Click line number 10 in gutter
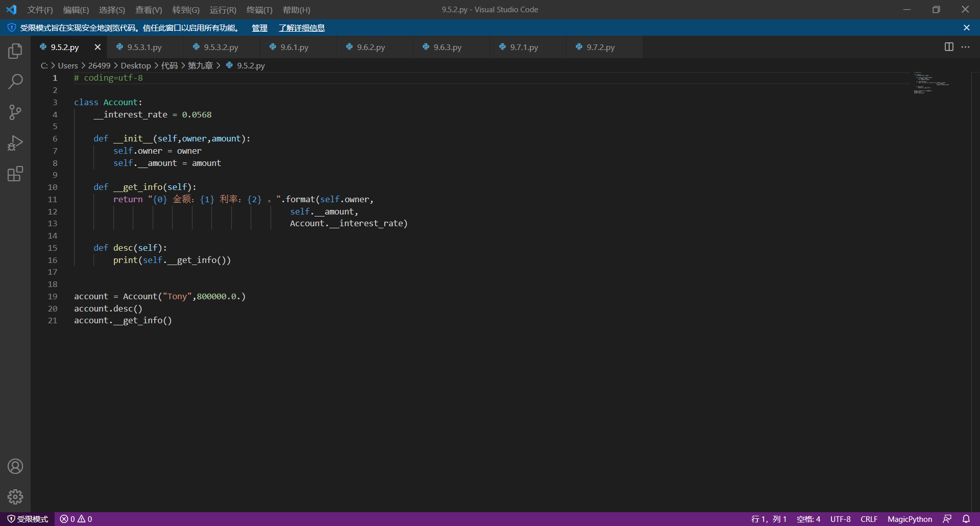Viewport: 980px width, 526px height. pyautogui.click(x=53, y=187)
